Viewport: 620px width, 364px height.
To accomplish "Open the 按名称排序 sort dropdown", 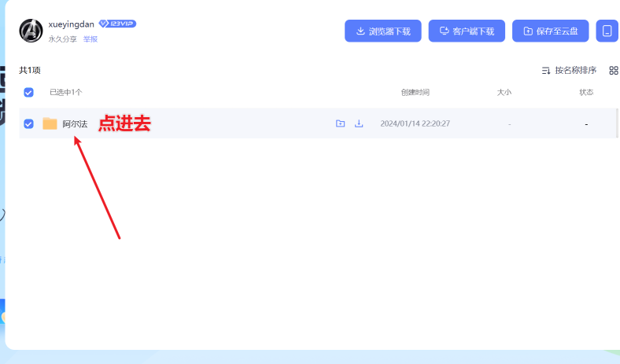I will (575, 71).
